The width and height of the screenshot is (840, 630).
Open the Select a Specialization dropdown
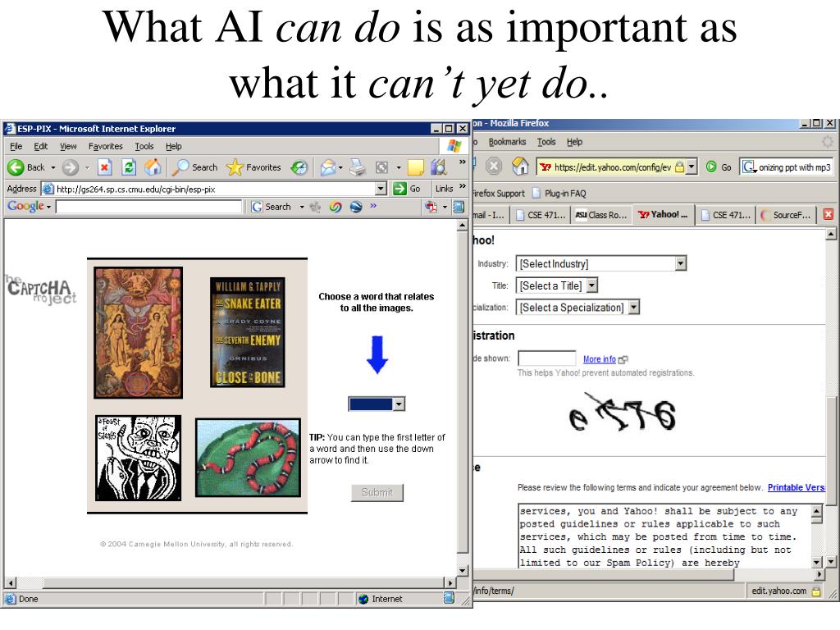(x=578, y=308)
